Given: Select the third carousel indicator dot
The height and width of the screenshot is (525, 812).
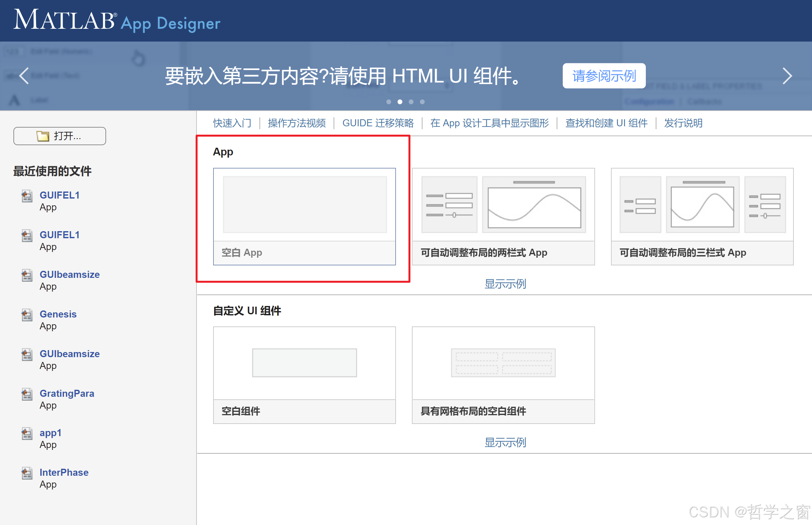Looking at the screenshot, I should point(411,102).
